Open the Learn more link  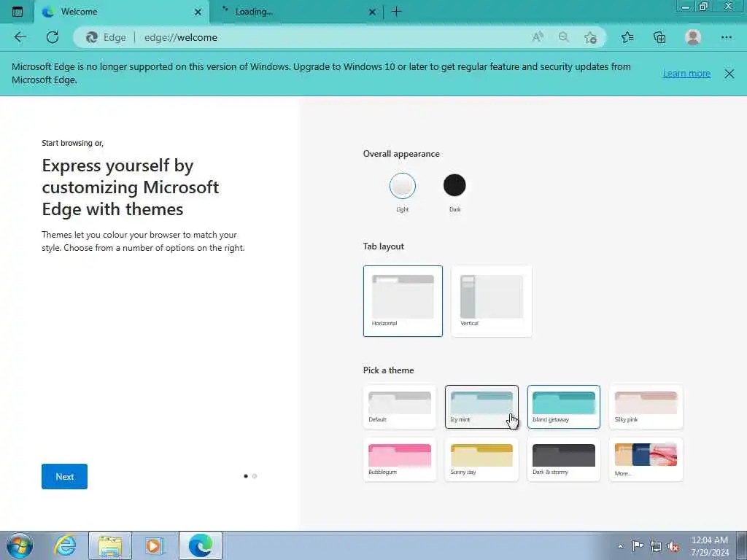(x=686, y=74)
